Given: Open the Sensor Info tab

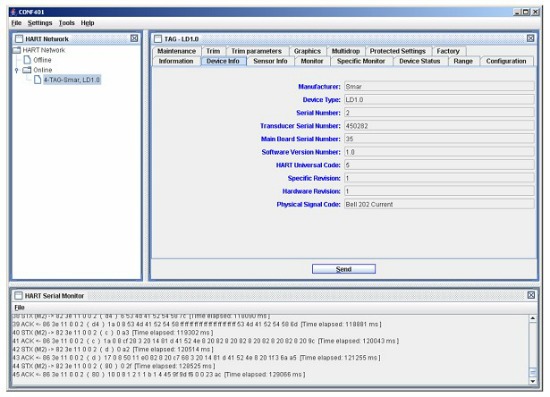Looking at the screenshot, I should 270,61.
